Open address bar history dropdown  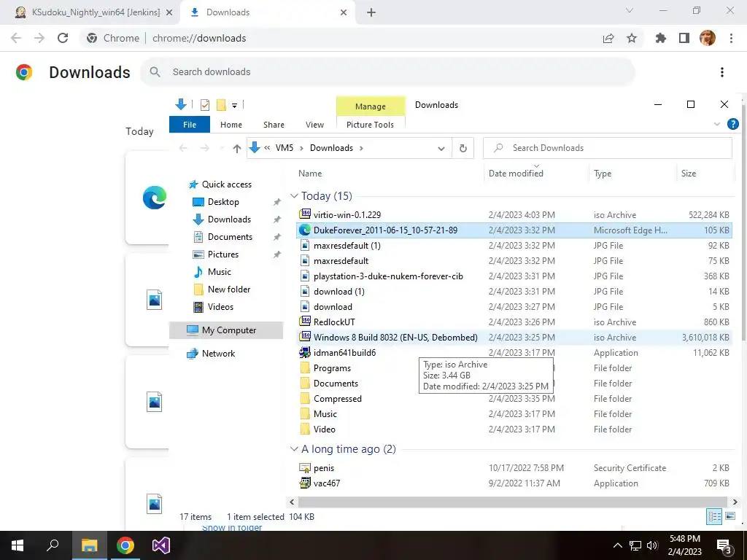[441, 149]
